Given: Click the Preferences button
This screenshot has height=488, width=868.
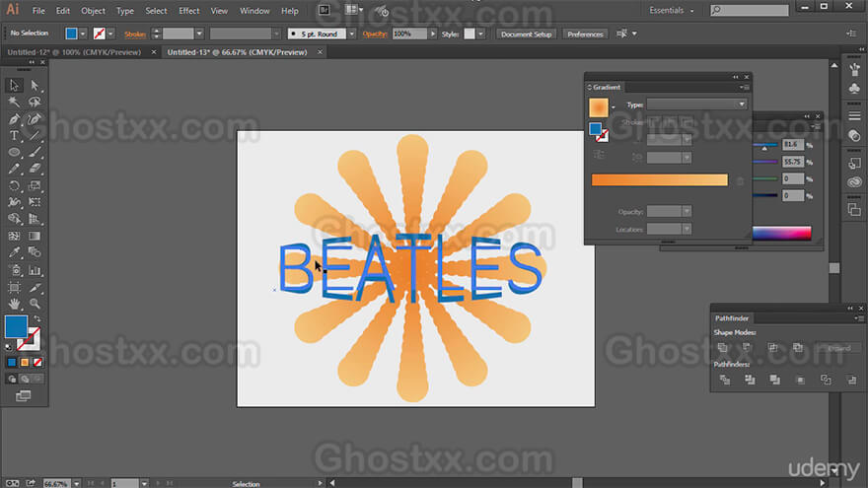Looking at the screenshot, I should tap(585, 34).
